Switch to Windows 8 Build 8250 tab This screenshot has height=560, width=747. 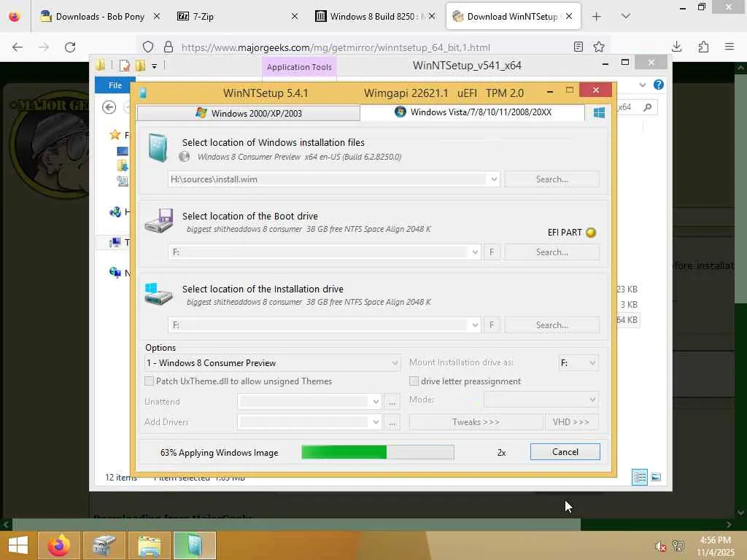[x=374, y=16]
